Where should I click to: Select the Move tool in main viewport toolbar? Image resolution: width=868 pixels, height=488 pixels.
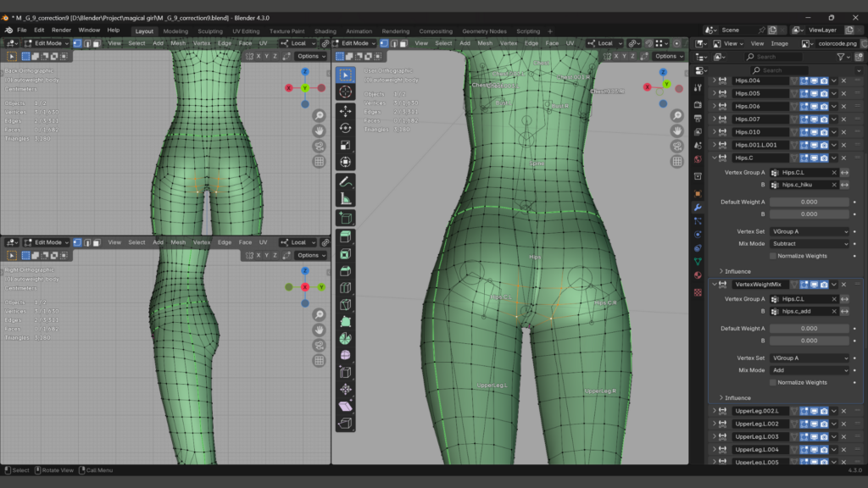[345, 111]
